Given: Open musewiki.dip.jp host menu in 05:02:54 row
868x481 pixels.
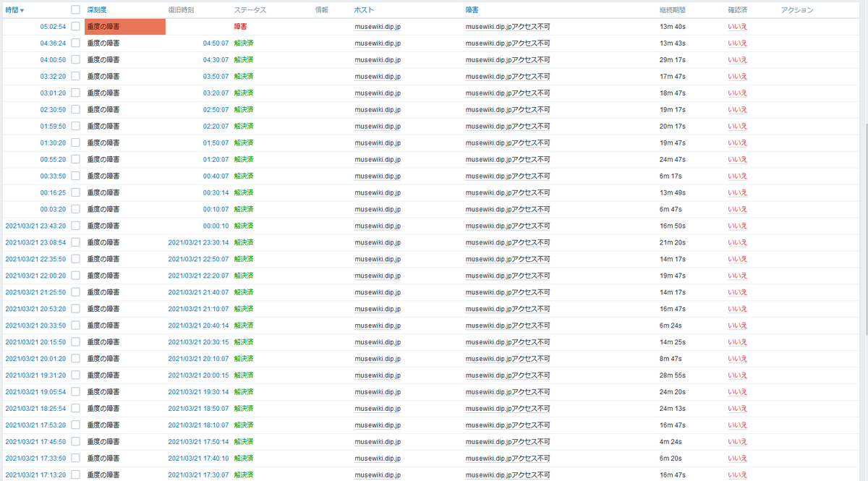Looking at the screenshot, I should click(x=378, y=27).
